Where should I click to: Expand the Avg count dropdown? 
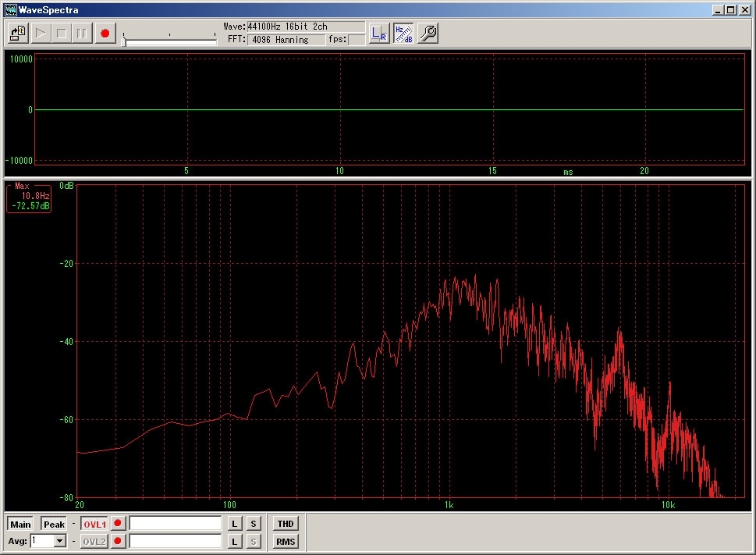point(60,541)
